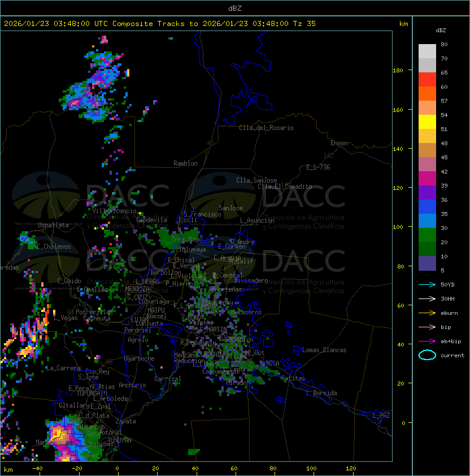470x476 pixels.
Task: Click the 'MAIPU' city label
Action: [156, 310]
